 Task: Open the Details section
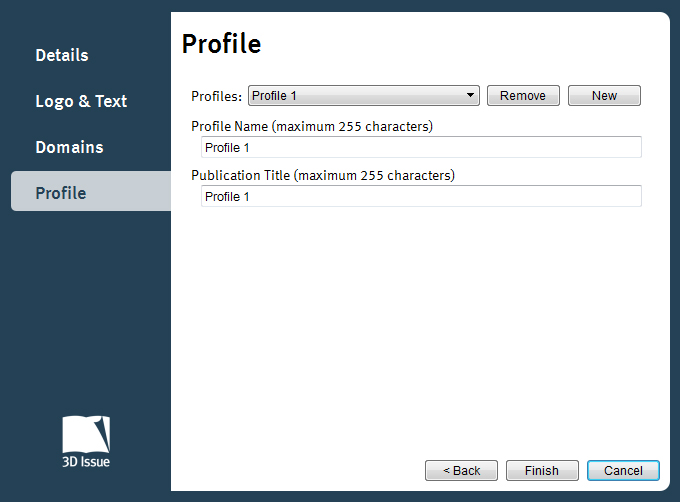click(x=62, y=55)
